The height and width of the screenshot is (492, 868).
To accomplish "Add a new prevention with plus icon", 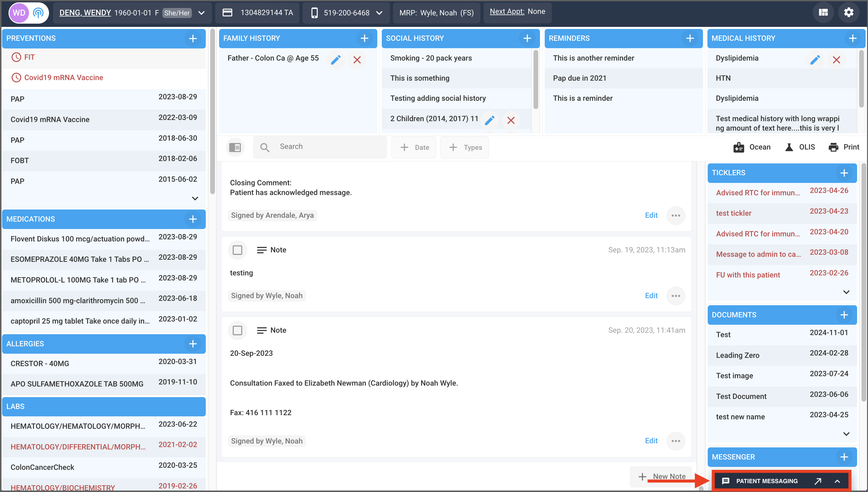I will 193,38.
